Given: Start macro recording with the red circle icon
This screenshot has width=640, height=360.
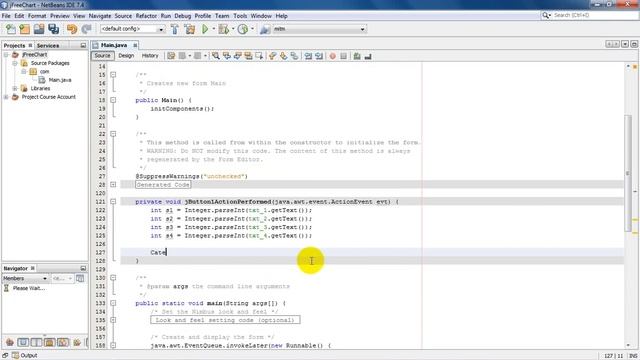Looking at the screenshot, I should (333, 56).
